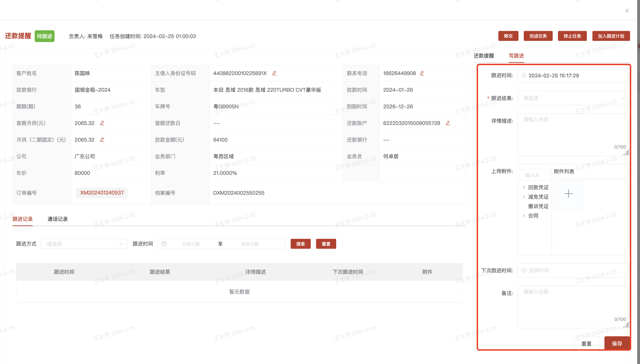Expand the 减免凭证 tree node
The height and width of the screenshot is (364, 640).
pos(524,197)
